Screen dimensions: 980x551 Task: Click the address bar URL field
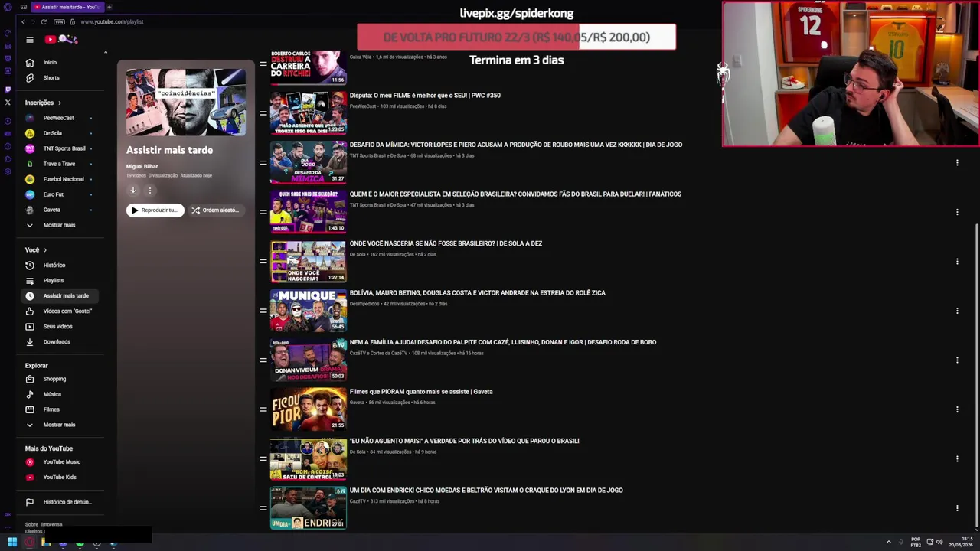(x=112, y=21)
